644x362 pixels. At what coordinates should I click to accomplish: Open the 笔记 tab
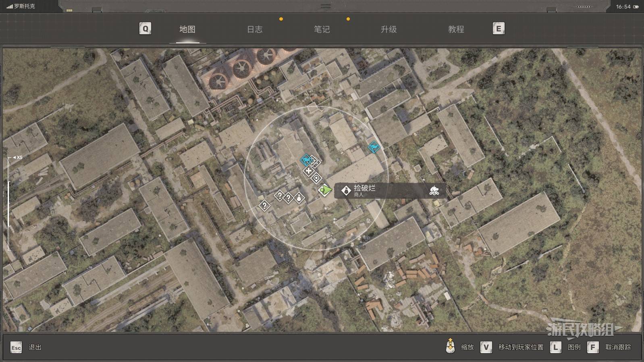click(322, 29)
